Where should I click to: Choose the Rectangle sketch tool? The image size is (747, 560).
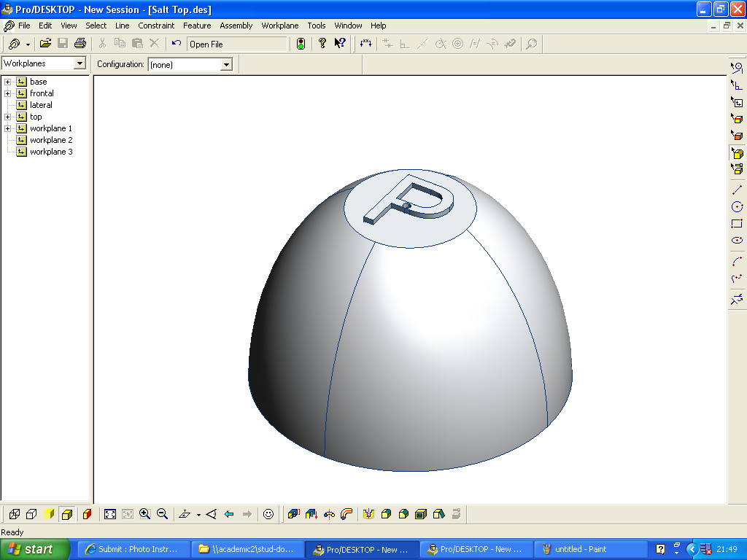point(737,224)
